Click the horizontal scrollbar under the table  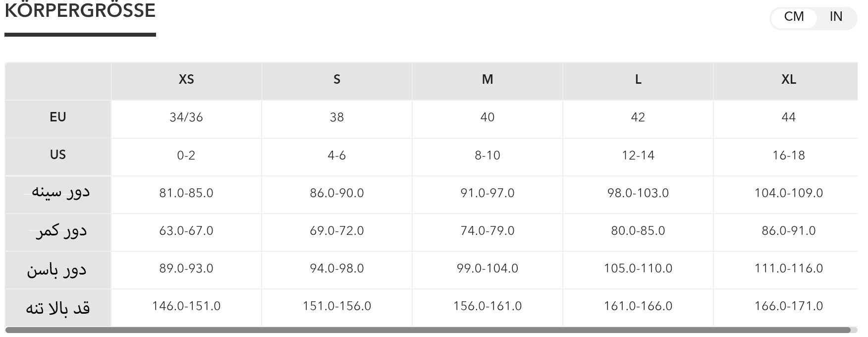428,330
